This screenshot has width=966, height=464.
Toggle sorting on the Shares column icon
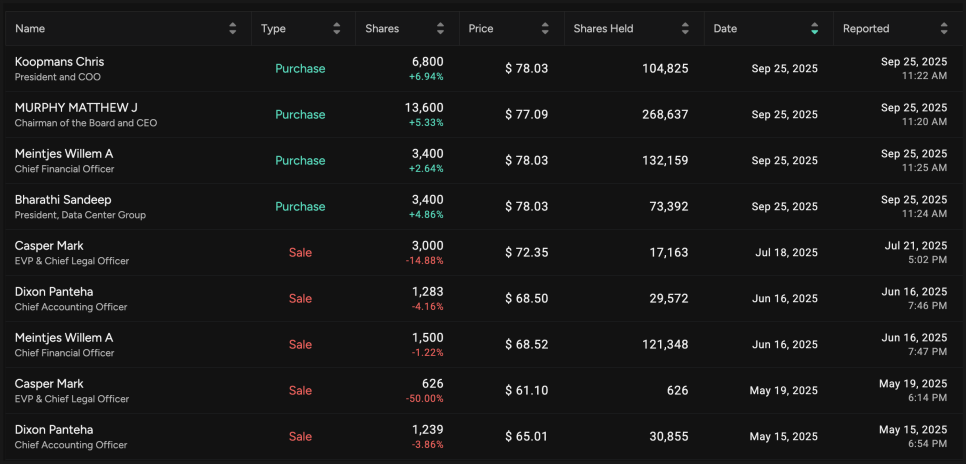tap(441, 29)
